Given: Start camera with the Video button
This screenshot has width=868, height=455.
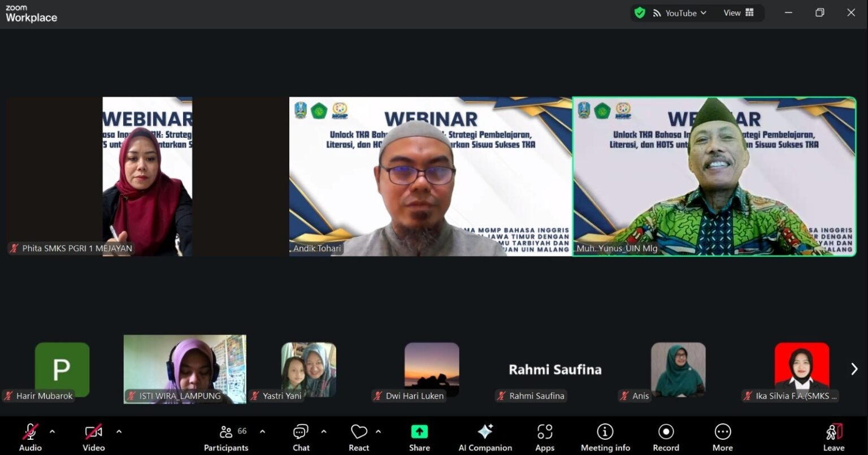Looking at the screenshot, I should click(94, 437).
